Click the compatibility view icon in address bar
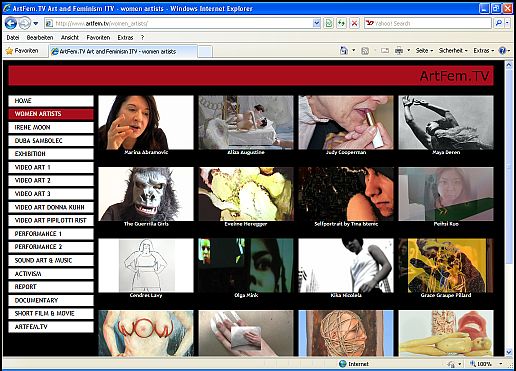 (329, 23)
